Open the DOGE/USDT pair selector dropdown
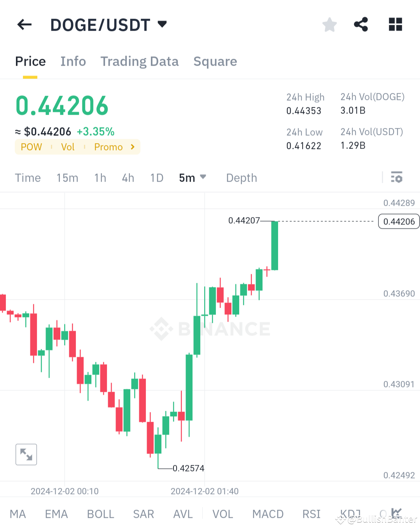420x528 pixels. [x=162, y=24]
